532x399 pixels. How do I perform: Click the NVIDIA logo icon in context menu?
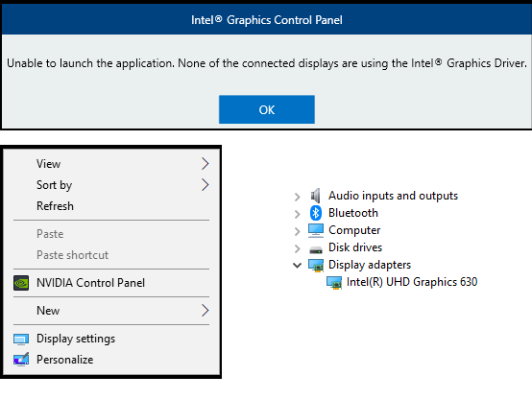[x=21, y=283]
